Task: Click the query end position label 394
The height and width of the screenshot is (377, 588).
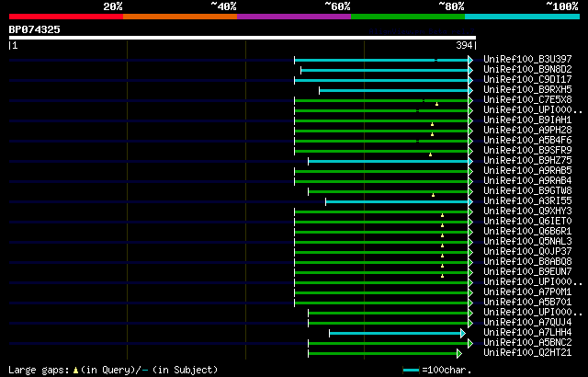Action: 464,45
